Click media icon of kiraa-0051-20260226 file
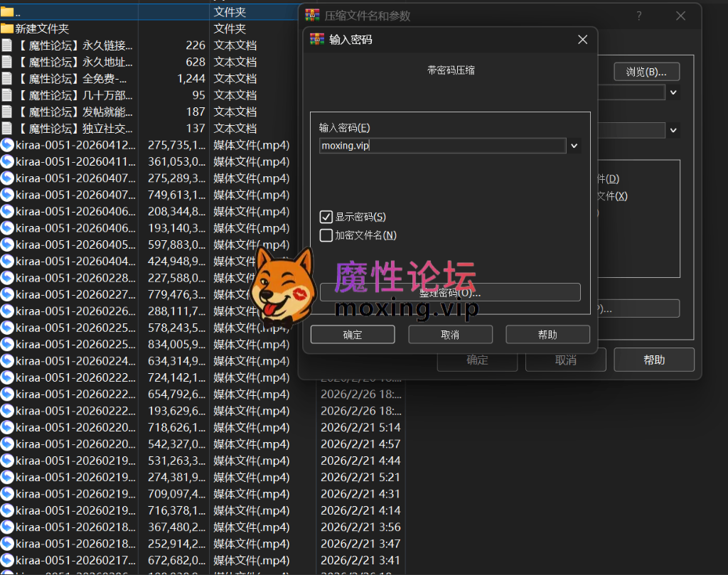728x575 pixels. tap(7, 311)
